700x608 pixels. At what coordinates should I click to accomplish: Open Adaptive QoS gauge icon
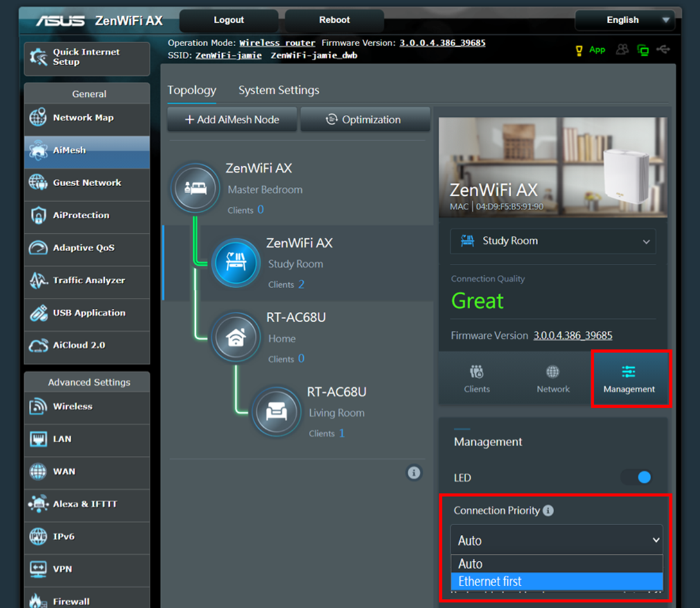click(38, 248)
